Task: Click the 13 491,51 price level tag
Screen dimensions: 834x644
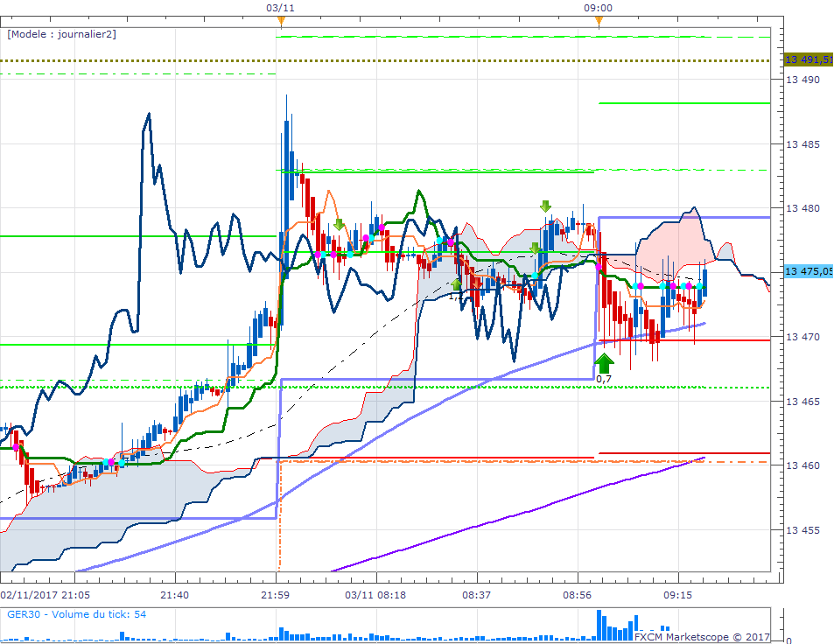Action: pos(809,59)
